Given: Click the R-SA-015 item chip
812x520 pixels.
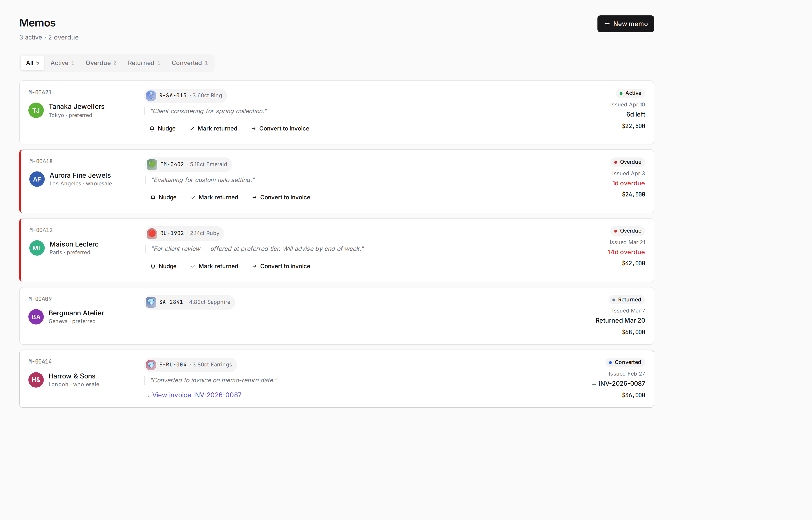Looking at the screenshot, I should coord(185,96).
